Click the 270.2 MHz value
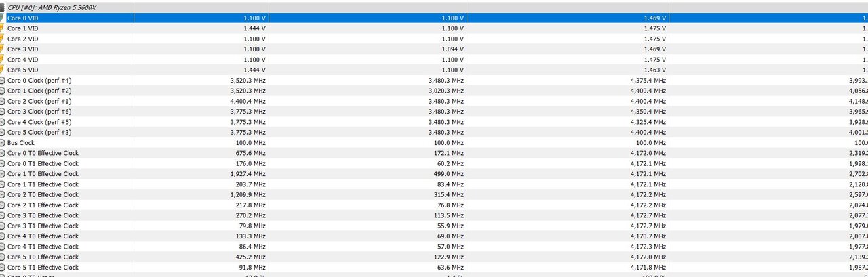The height and width of the screenshot is (277, 868). click(x=252, y=215)
